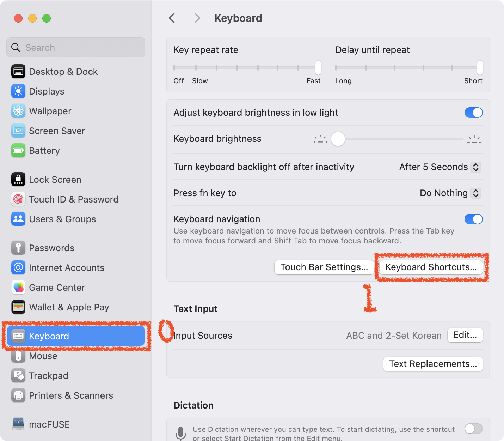Open Press fn key to Do Nothing dropdown
This screenshot has width=504, height=441.
coord(450,193)
